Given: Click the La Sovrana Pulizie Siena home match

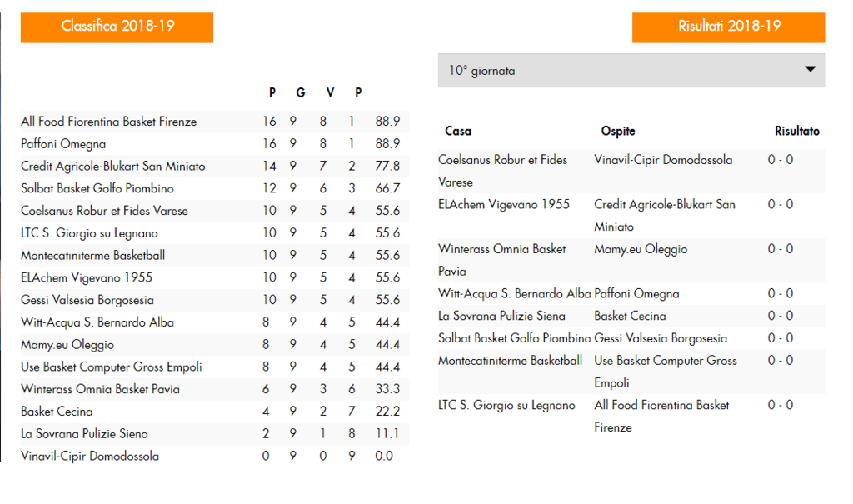Looking at the screenshot, I should coord(501,317).
